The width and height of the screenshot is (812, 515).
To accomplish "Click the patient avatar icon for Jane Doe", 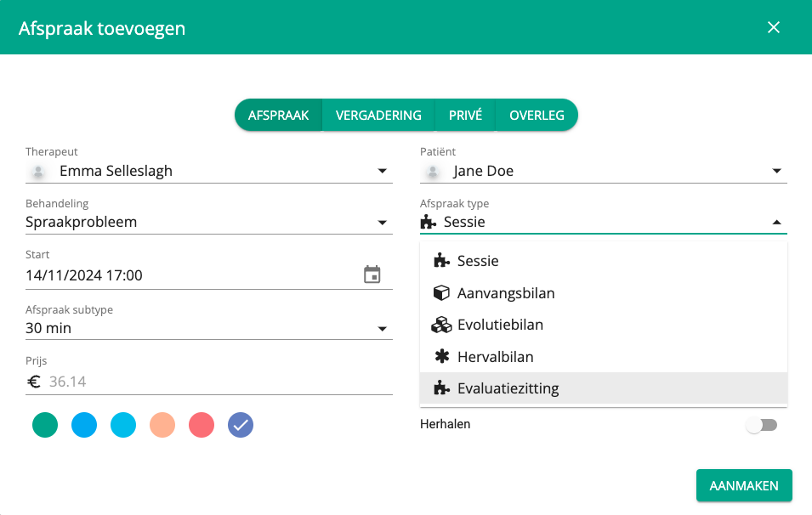I will click(x=432, y=172).
